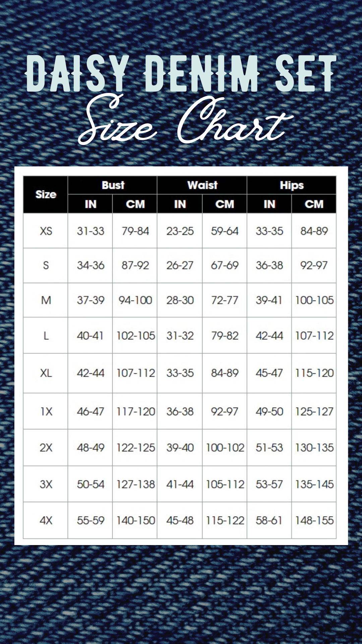The image size is (362, 644).
Task: Click the 4X size row label
Action: click(x=46, y=521)
